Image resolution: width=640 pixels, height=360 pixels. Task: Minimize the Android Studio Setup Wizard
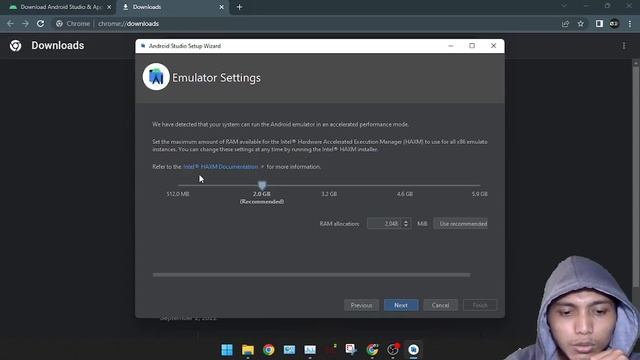tap(451, 46)
